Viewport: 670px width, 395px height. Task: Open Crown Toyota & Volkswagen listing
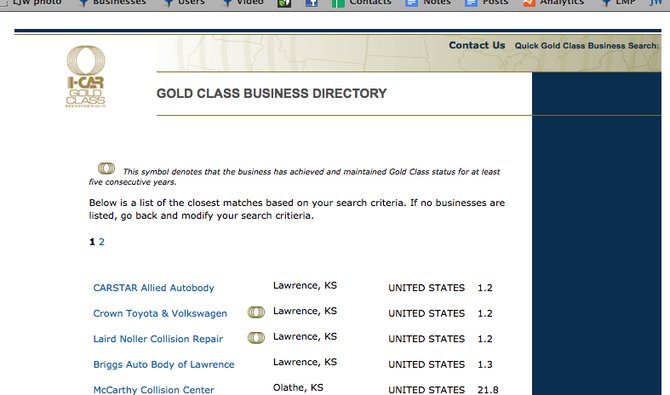(160, 313)
